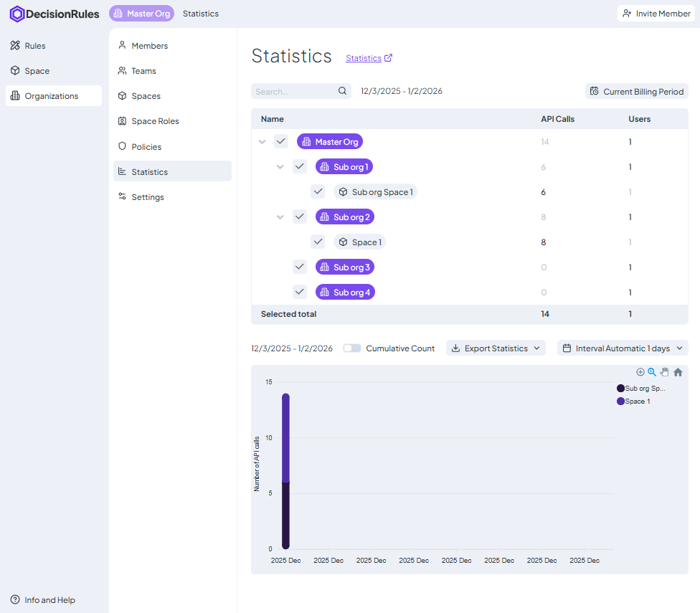Enable the Cumulative Count toggle
Image resolution: width=700 pixels, height=613 pixels.
(x=352, y=348)
